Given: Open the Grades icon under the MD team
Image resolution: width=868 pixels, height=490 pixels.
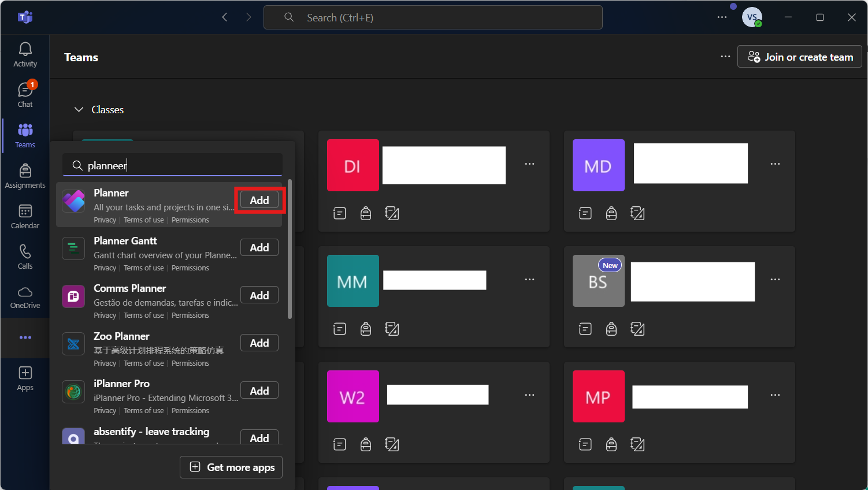Looking at the screenshot, I should click(637, 213).
